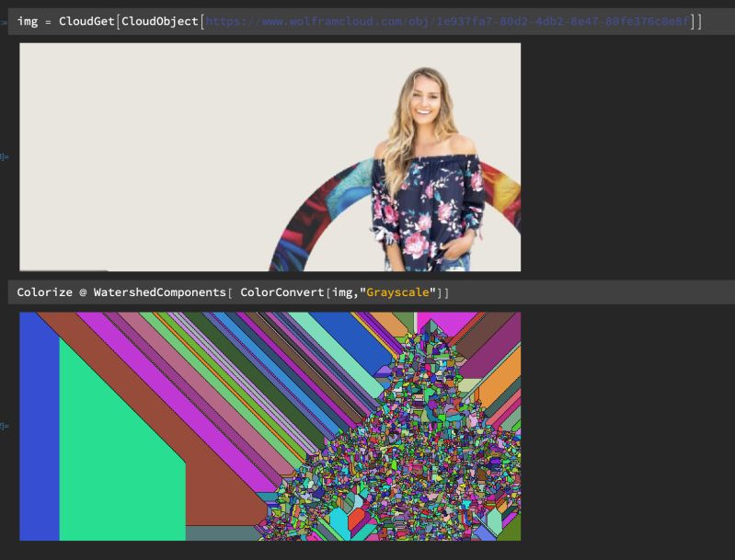
Task: Click the word ColorConvert in second cell
Action: (x=282, y=292)
